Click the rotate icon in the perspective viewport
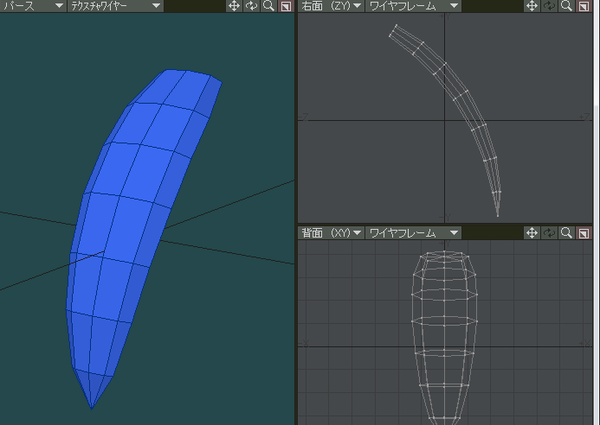This screenshot has height=425, width=600. 251,6
